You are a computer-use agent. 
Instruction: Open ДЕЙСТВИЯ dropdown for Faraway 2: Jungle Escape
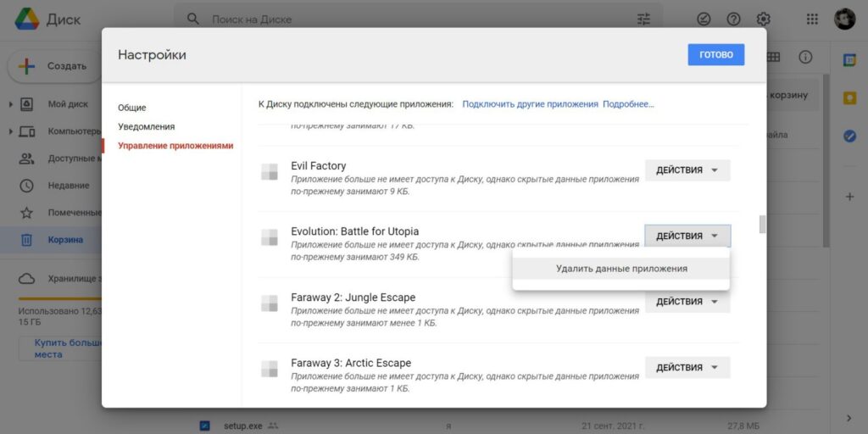[687, 302]
